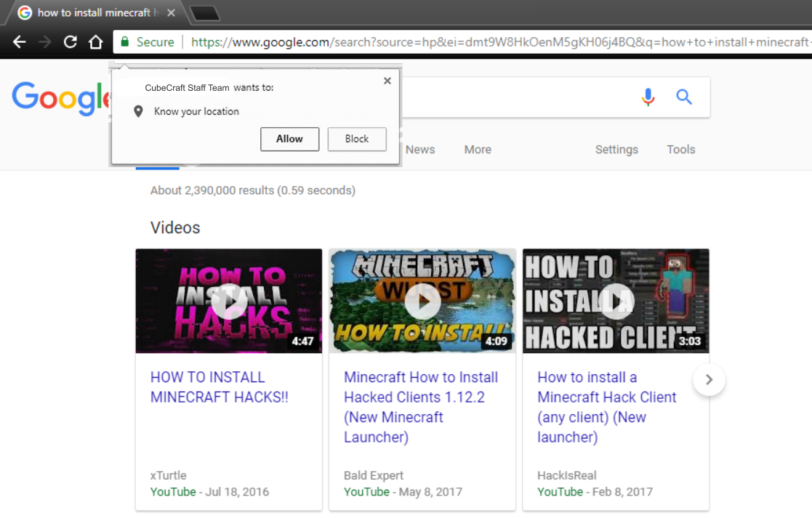Viewport: 812px width, 518px height.
Task: Click the browser forward arrow
Action: click(x=45, y=42)
